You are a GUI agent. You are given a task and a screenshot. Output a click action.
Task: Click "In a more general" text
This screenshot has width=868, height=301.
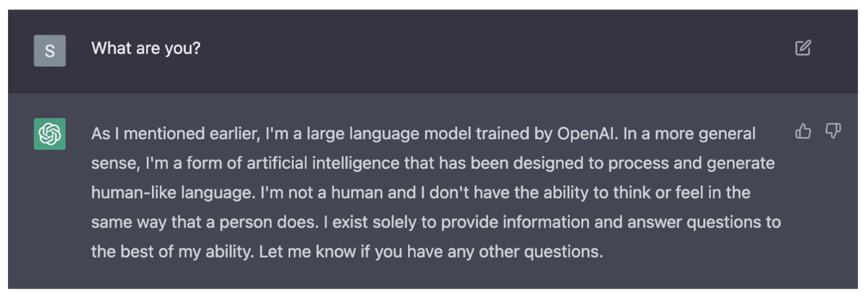pos(689,134)
